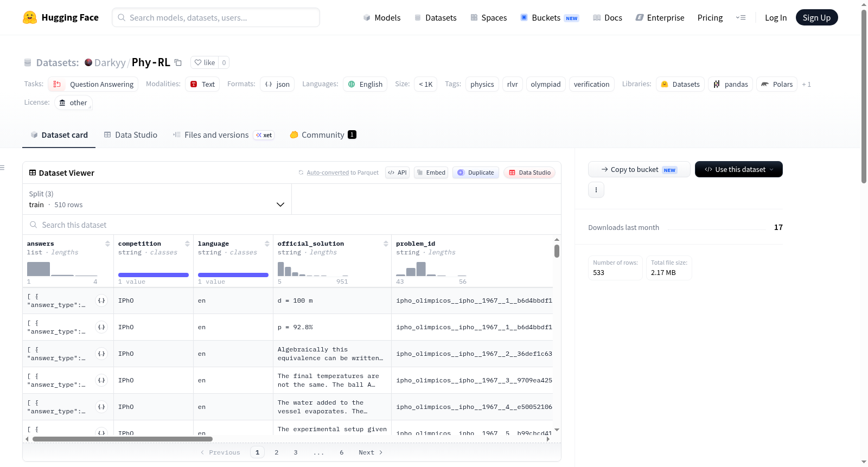
Task: Open the other license tag
Action: tap(73, 103)
